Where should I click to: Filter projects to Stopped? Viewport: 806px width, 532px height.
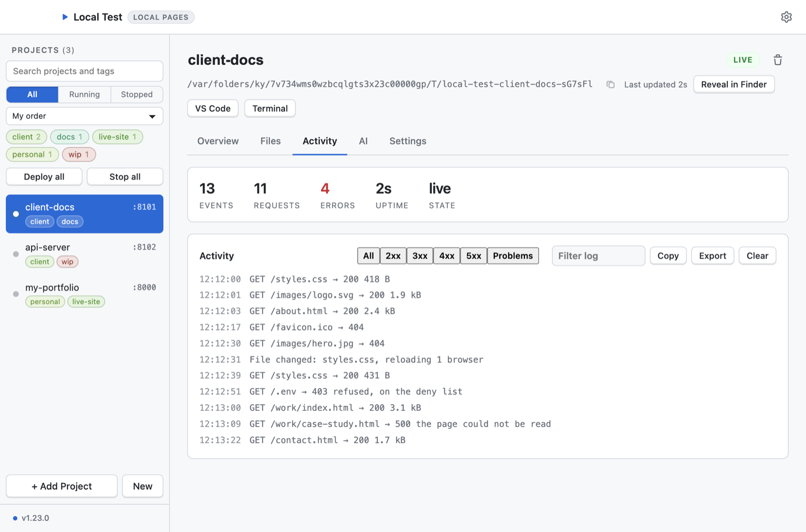click(x=137, y=94)
